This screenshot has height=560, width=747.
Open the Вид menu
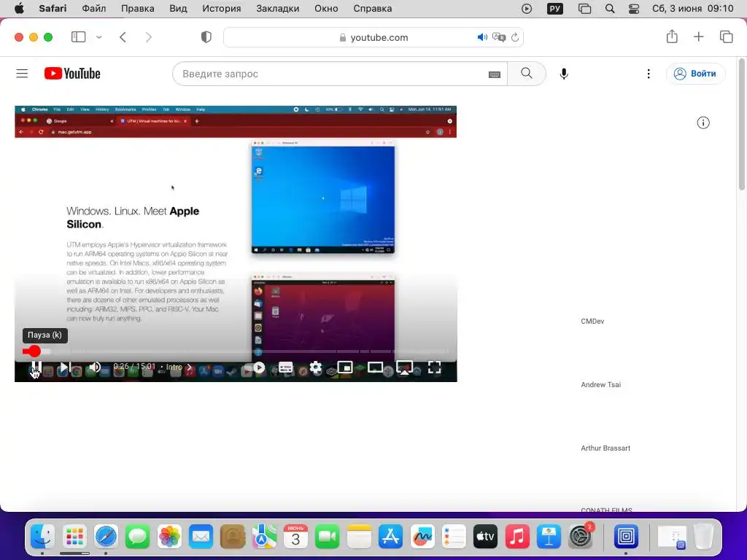coord(178,9)
